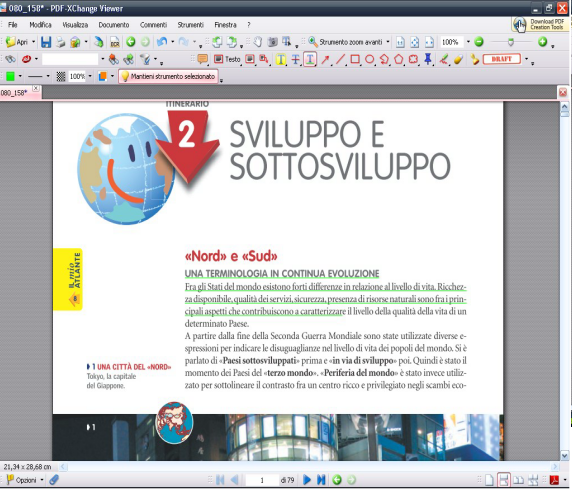
Task: Switch to facing pages layout view
Action: [x=518, y=480]
